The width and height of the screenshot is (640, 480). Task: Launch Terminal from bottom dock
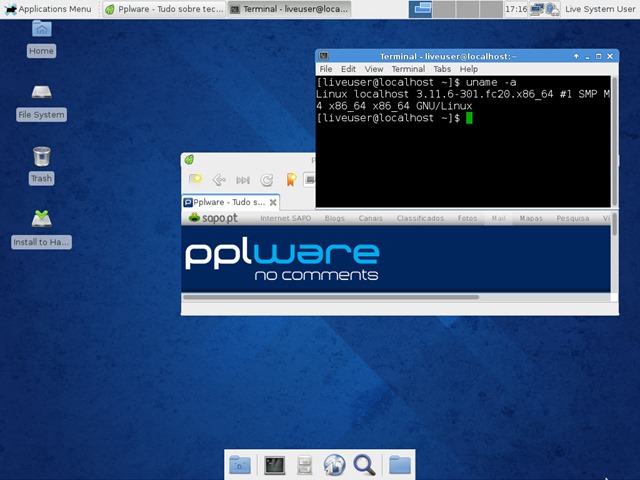tap(274, 464)
